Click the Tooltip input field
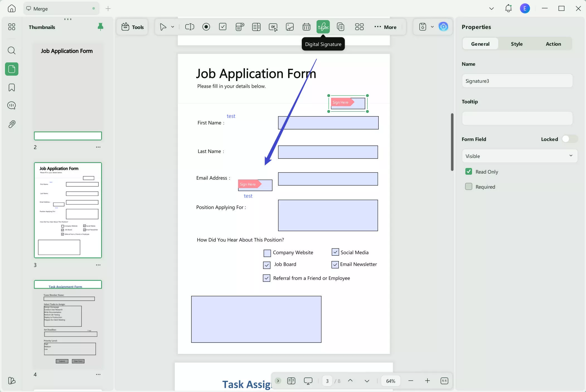The width and height of the screenshot is (586, 392). pyautogui.click(x=517, y=118)
